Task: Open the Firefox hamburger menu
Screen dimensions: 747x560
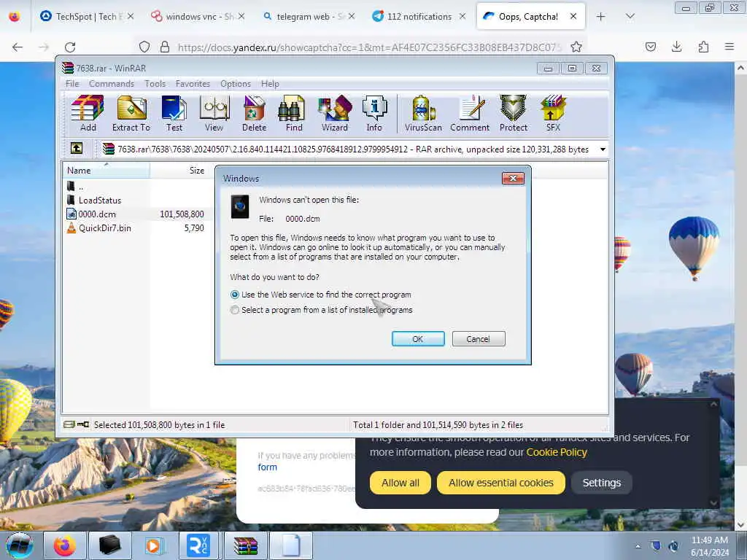Action: click(729, 47)
